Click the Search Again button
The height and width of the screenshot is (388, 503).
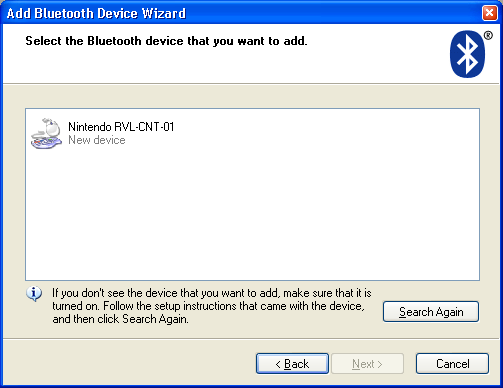pos(431,312)
